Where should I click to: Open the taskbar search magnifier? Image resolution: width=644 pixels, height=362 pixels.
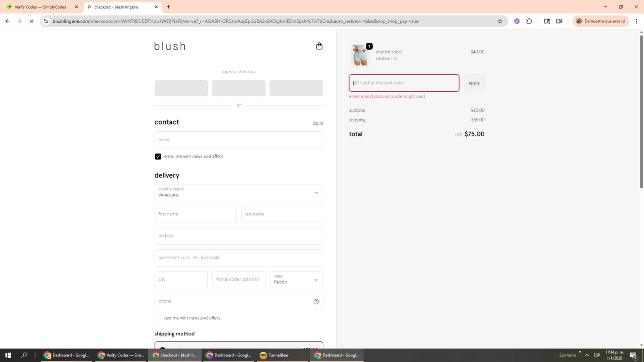click(24, 355)
